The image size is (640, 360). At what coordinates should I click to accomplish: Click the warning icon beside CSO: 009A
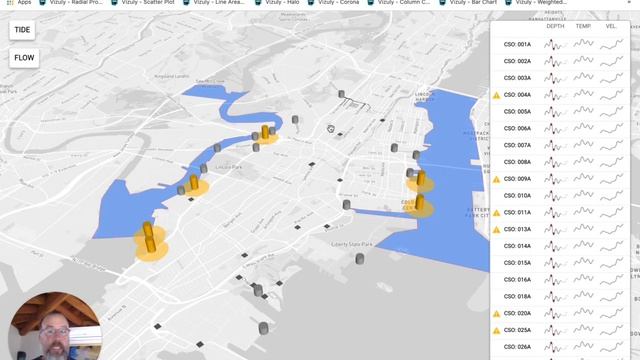click(x=496, y=179)
